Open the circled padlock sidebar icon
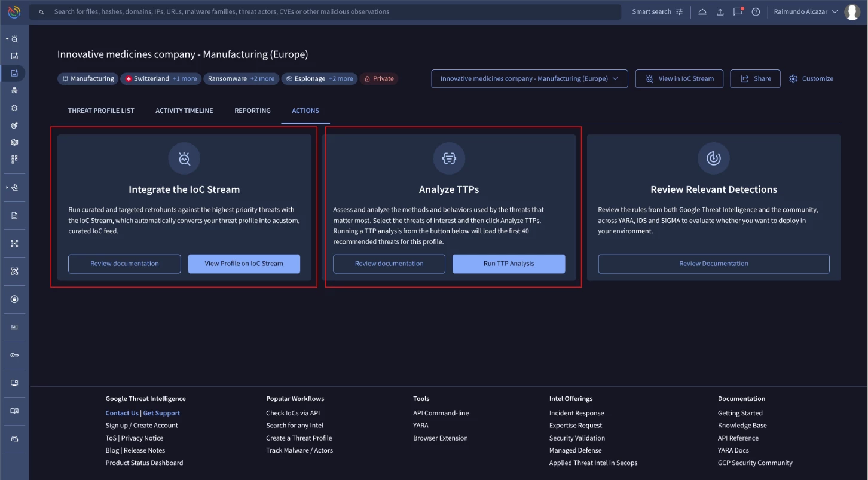 [14, 299]
